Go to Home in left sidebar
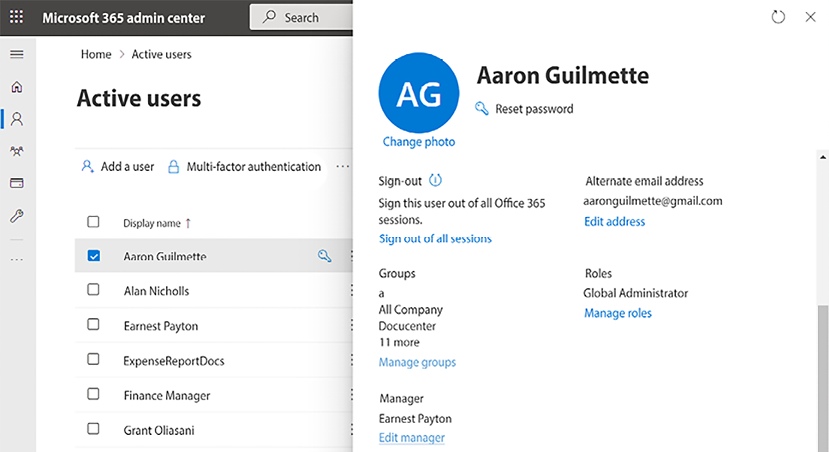Image resolution: width=829 pixels, height=452 pixels. (17, 87)
